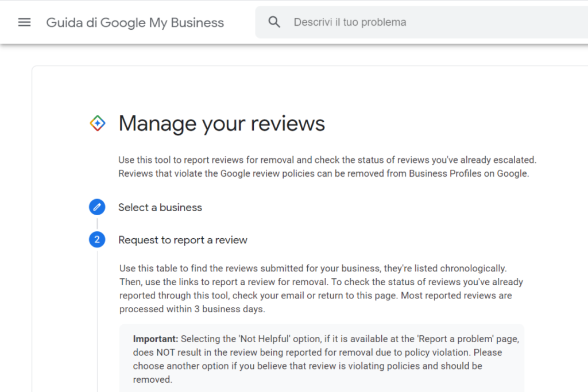Open the Guida di Google My Business home
Viewport: 588px width, 392px height.
point(135,22)
